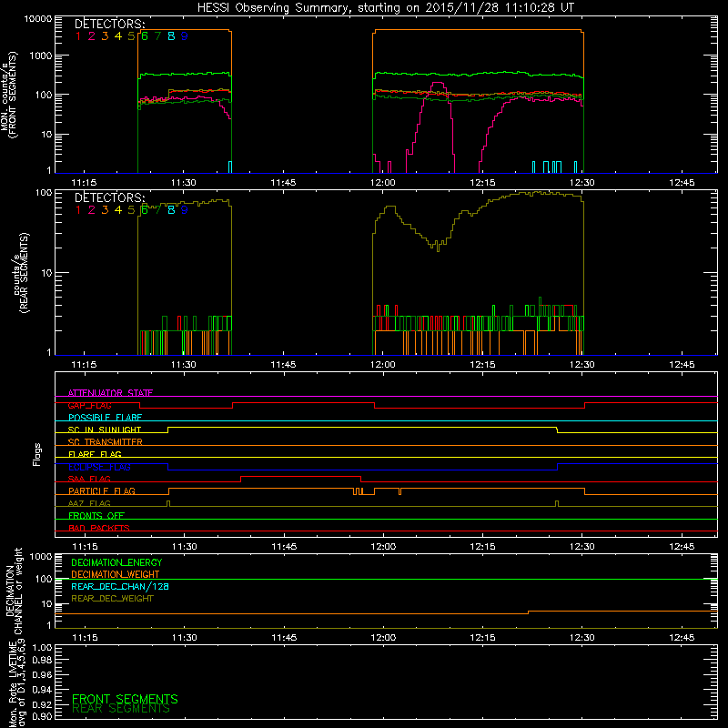The image size is (728, 728).
Task: Select detector 9 in the rear segments legend
Action: pos(185,210)
